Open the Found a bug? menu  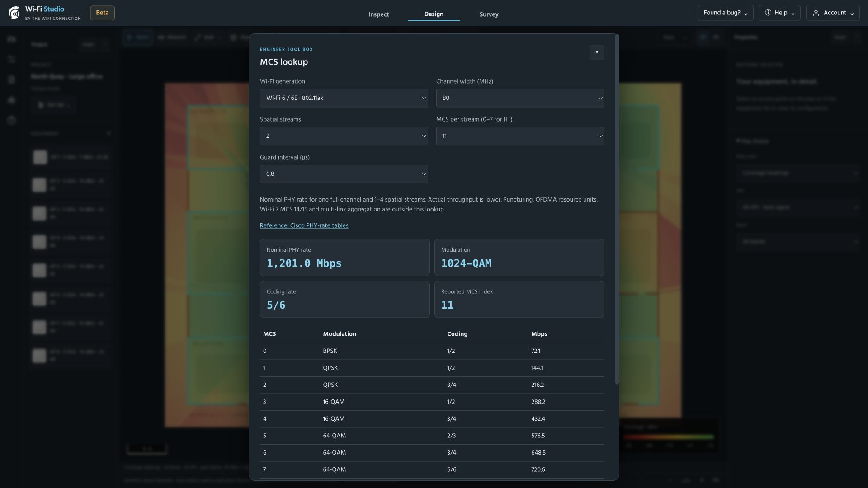point(725,13)
